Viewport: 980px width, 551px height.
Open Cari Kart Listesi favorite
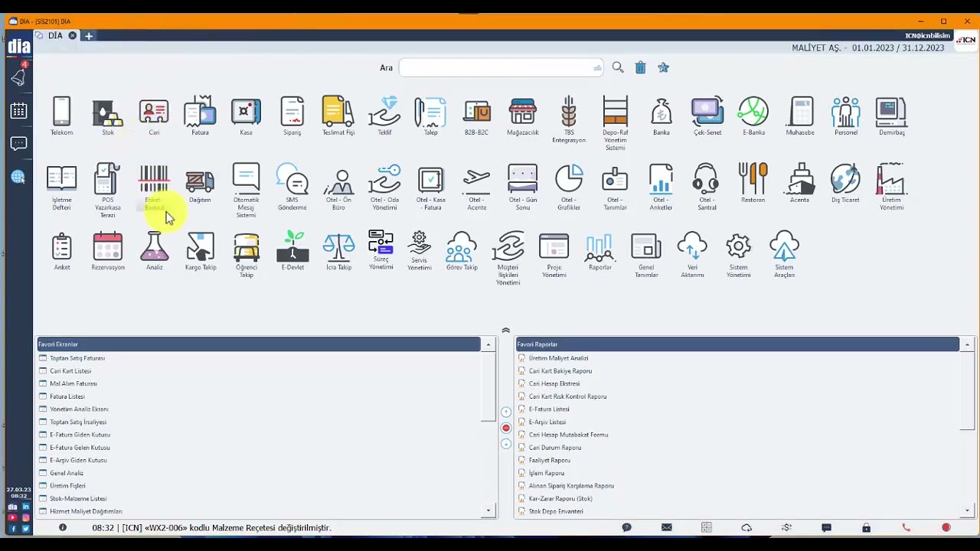pyautogui.click(x=70, y=371)
